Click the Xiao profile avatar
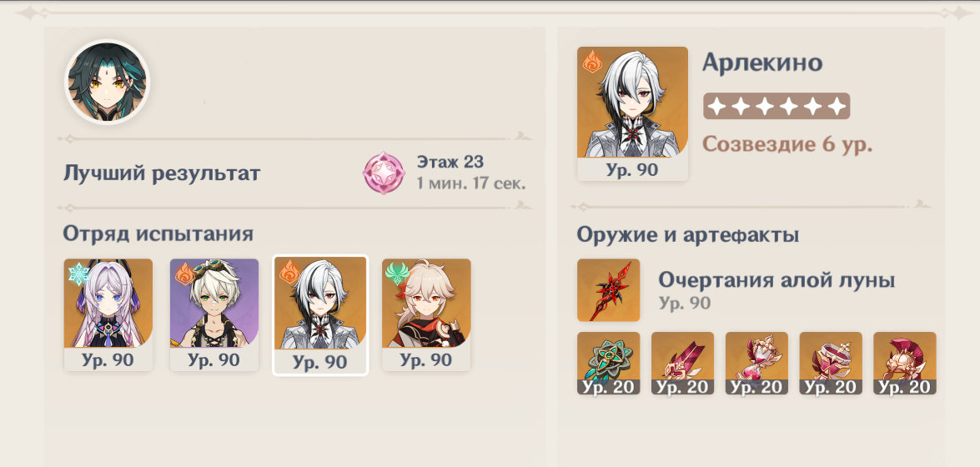Viewport: 980px width, 467px height. click(x=108, y=82)
